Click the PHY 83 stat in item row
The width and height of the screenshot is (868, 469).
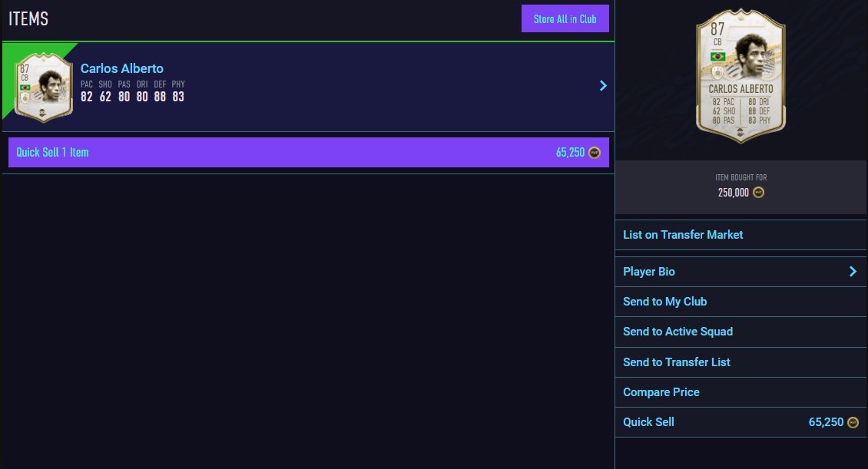178,91
